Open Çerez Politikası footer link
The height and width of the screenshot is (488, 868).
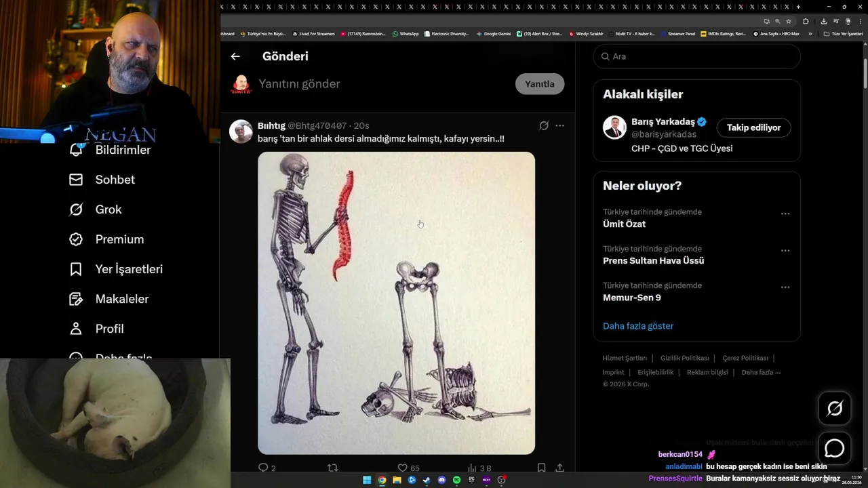pos(745,358)
